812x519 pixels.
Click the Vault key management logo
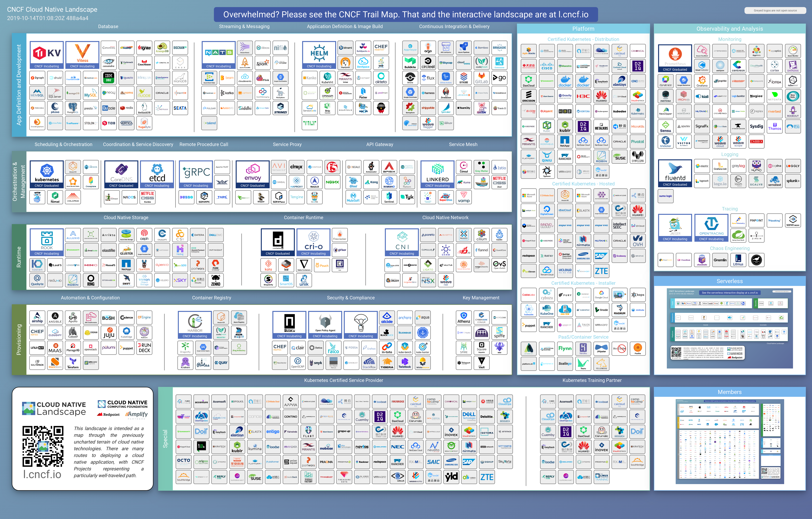[x=482, y=363]
